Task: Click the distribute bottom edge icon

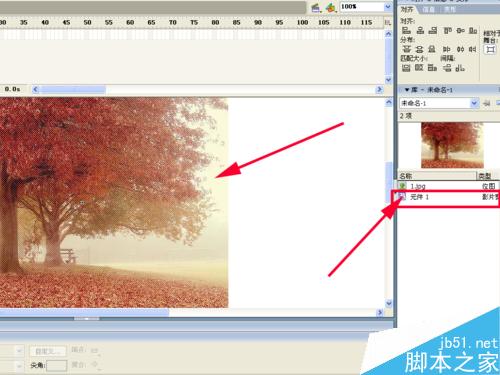Action: coord(432,49)
